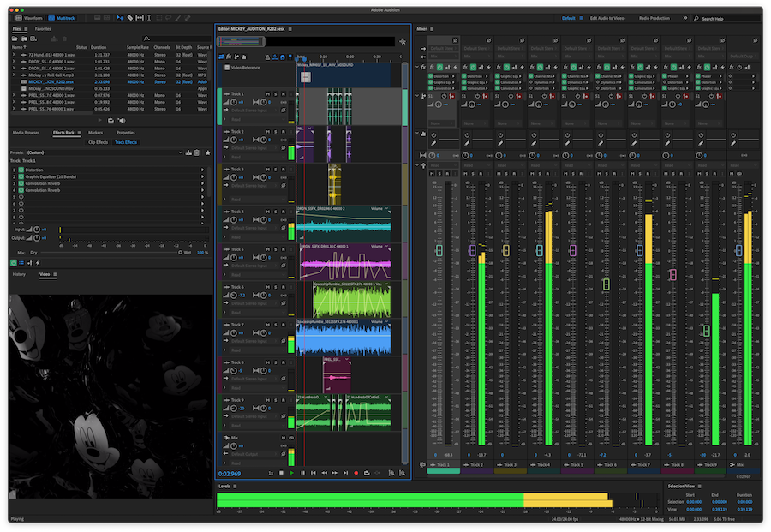Save effects rack preset icon
The width and height of the screenshot is (771, 532).
pyautogui.click(x=188, y=152)
